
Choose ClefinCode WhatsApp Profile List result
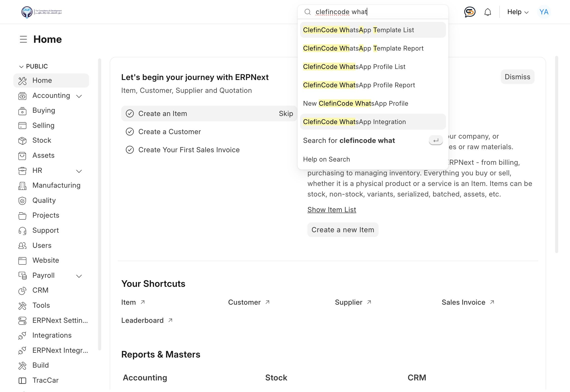354,67
